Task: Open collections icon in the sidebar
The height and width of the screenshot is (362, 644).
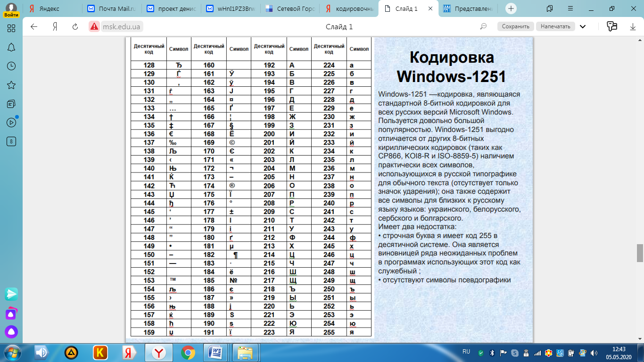Action: pyautogui.click(x=12, y=104)
